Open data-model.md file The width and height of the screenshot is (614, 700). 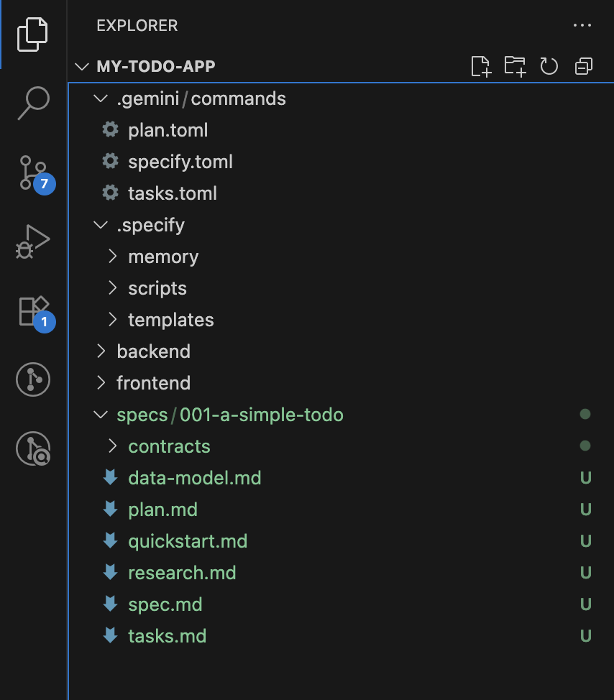pos(195,478)
